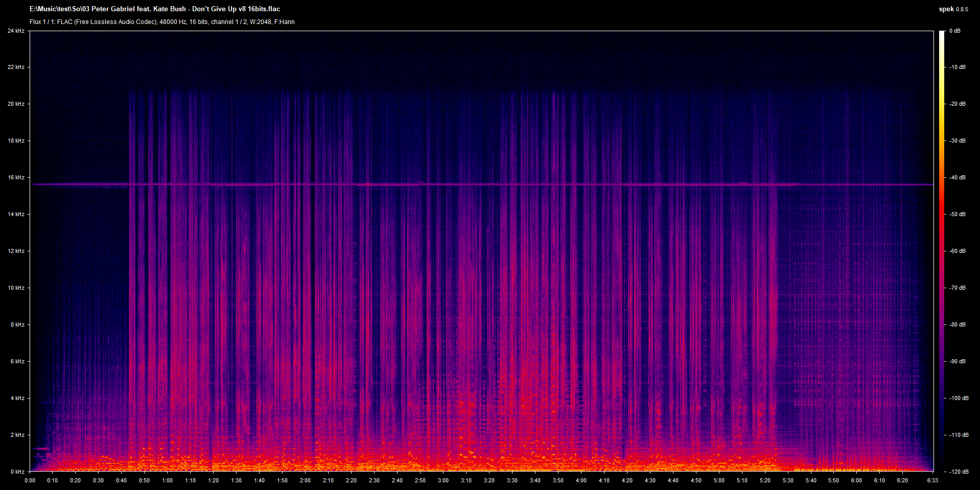Screen dimensions: 980x490
Task: Click the 6:33 end time marker
Action: coord(932,480)
